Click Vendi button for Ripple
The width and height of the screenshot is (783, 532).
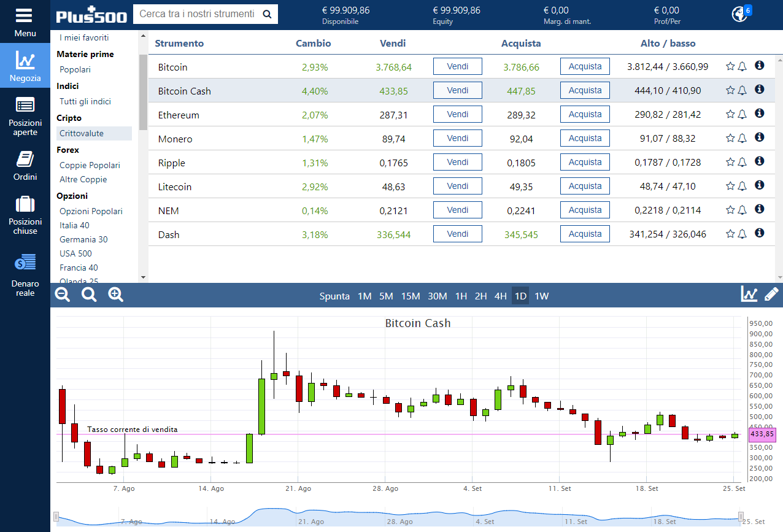(x=458, y=162)
